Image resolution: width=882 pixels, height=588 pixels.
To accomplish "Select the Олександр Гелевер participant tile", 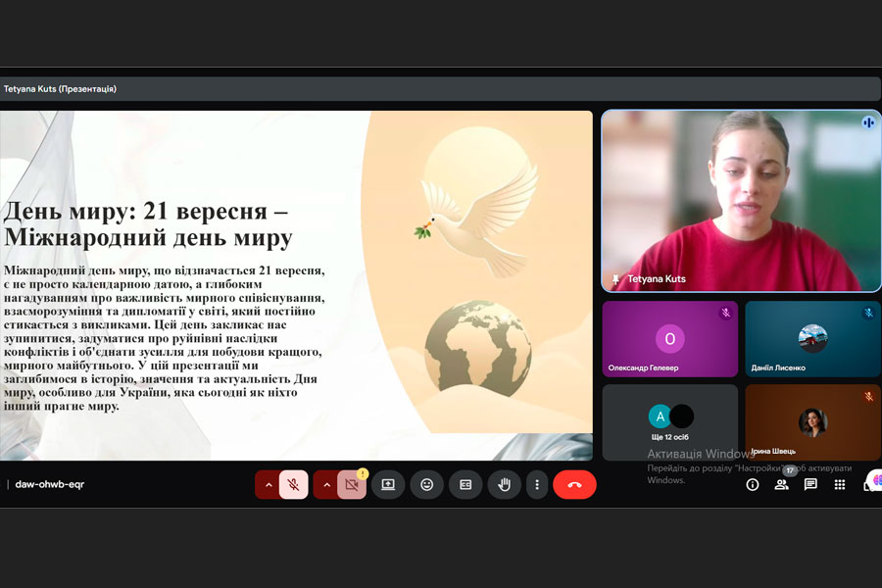I will pyautogui.click(x=669, y=339).
